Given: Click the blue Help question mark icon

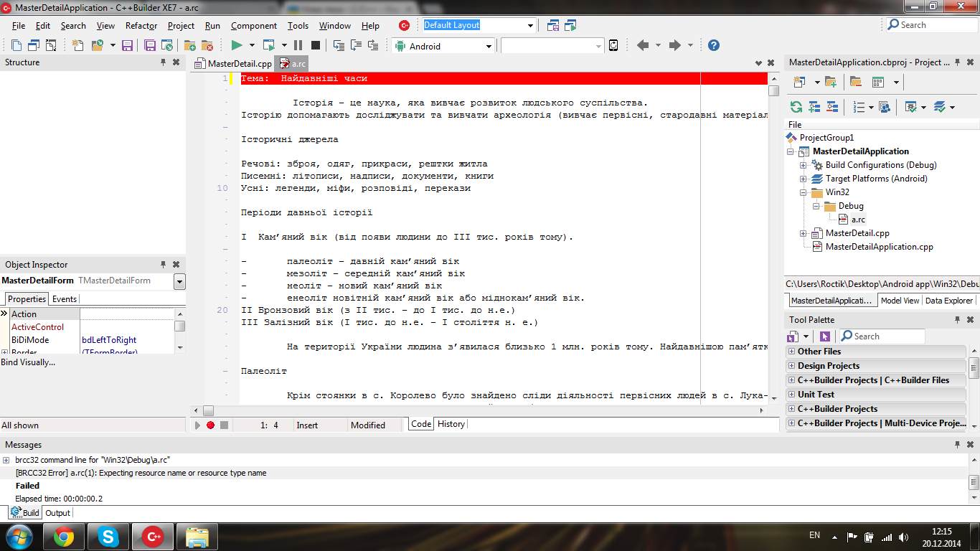Looking at the screenshot, I should (713, 45).
